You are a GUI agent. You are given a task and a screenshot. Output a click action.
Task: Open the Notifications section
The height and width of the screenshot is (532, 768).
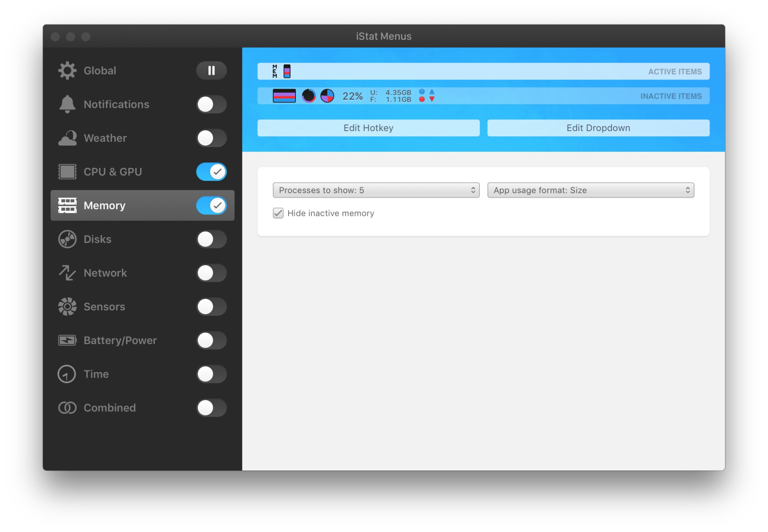pos(116,104)
